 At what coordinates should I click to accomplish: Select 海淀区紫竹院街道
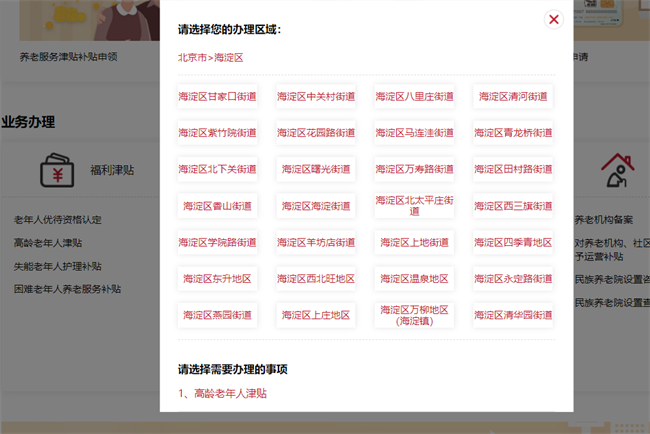tap(217, 133)
